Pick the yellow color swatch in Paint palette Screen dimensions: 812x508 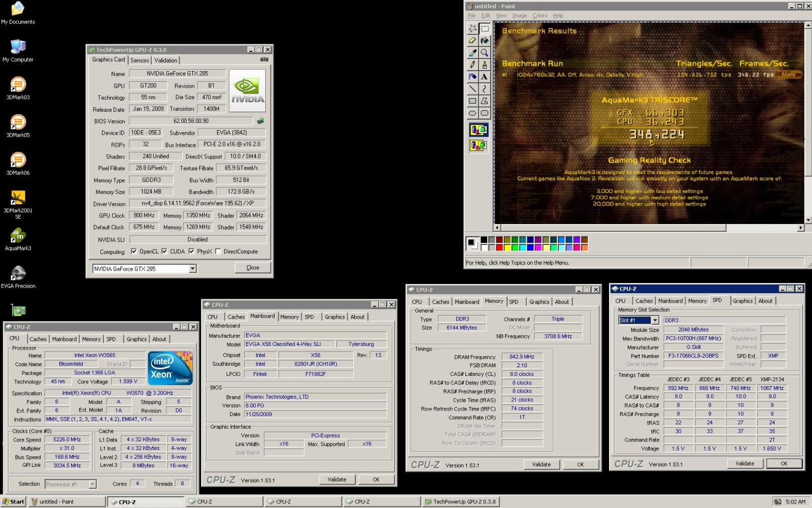507,247
